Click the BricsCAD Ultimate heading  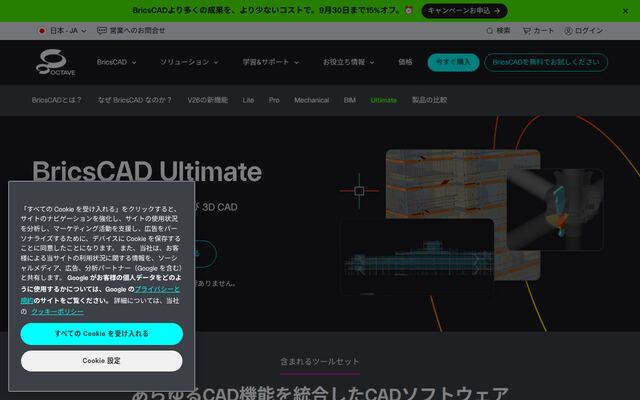pos(147,171)
